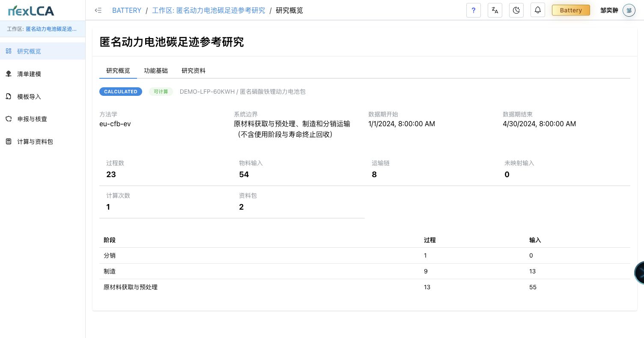Open the 工作区 breadcrumb link
This screenshot has width=644, height=338.
click(209, 10)
